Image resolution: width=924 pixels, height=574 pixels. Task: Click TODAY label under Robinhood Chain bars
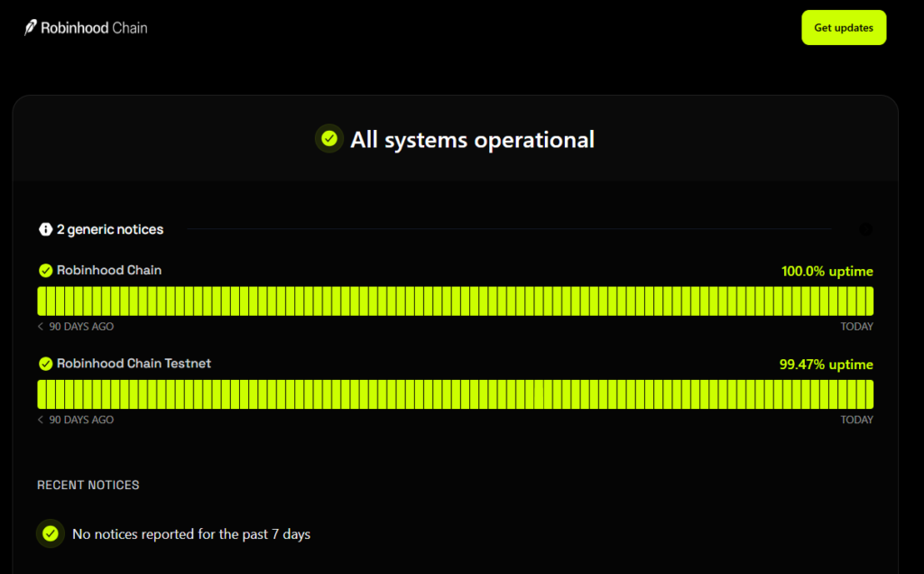coord(857,327)
